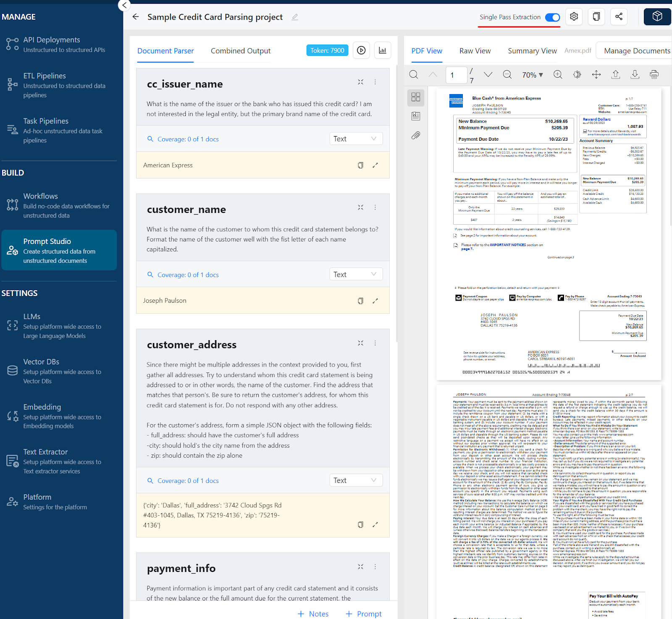Open Vector DBs settings in sidebar
This screenshot has width=672, height=619.
click(x=59, y=371)
